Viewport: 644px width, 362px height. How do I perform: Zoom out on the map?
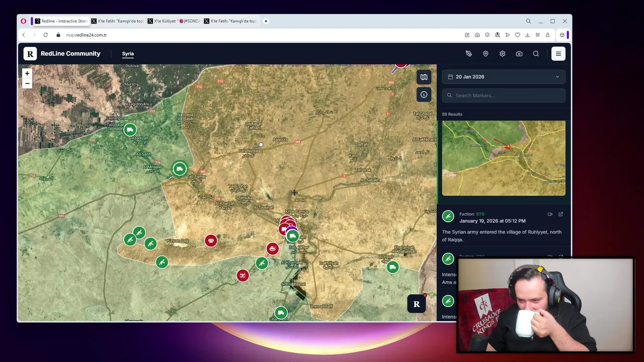[x=27, y=83]
